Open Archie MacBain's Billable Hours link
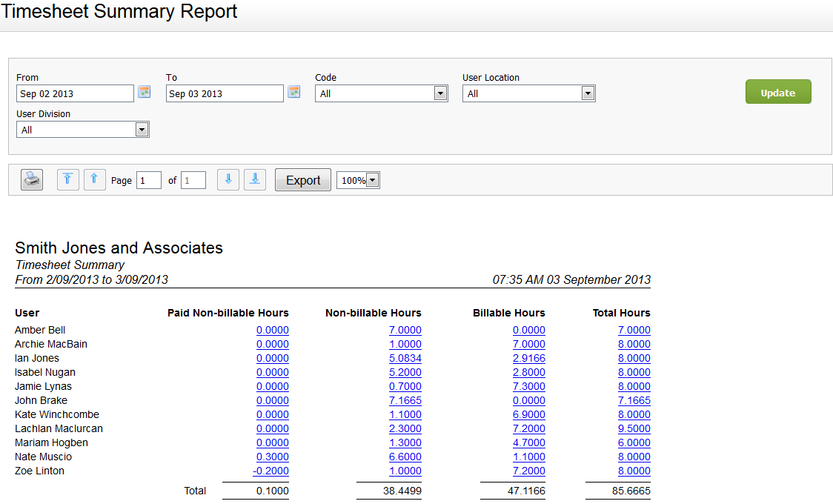Image resolution: width=833 pixels, height=504 pixels. point(528,344)
